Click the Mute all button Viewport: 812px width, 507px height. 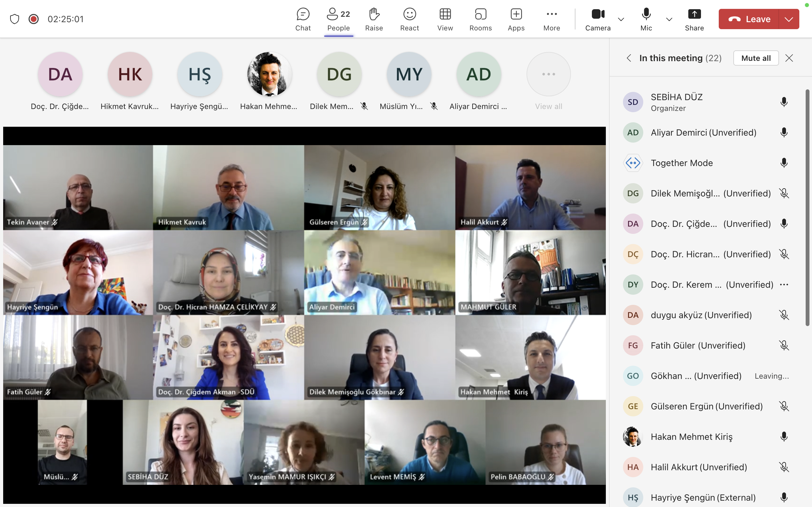(x=756, y=58)
